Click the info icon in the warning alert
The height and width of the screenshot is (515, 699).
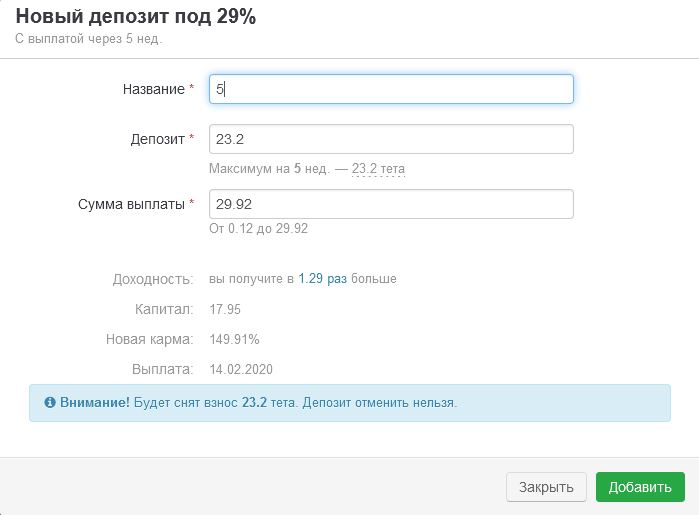pos(50,403)
